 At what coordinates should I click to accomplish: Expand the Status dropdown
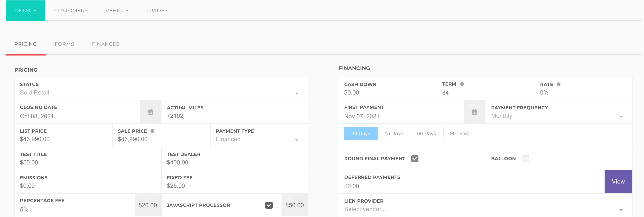click(x=297, y=93)
